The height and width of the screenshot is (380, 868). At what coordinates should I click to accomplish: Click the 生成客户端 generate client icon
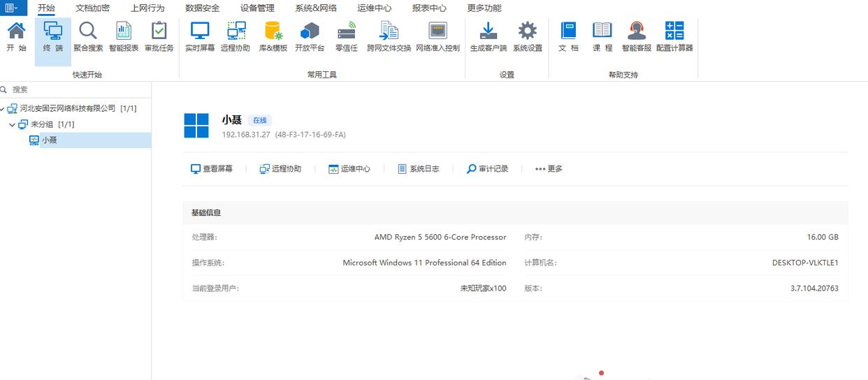pos(488,36)
